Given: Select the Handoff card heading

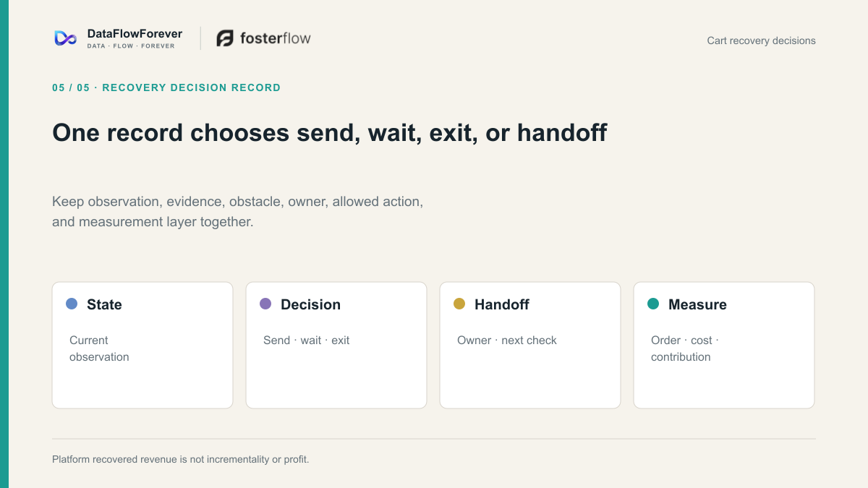Looking at the screenshot, I should tap(502, 304).
